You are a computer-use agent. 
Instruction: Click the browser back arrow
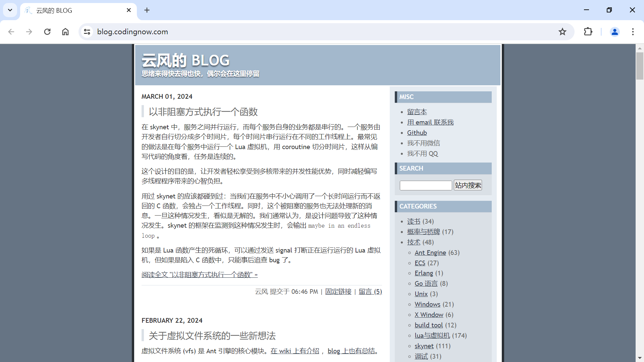coord(11,32)
